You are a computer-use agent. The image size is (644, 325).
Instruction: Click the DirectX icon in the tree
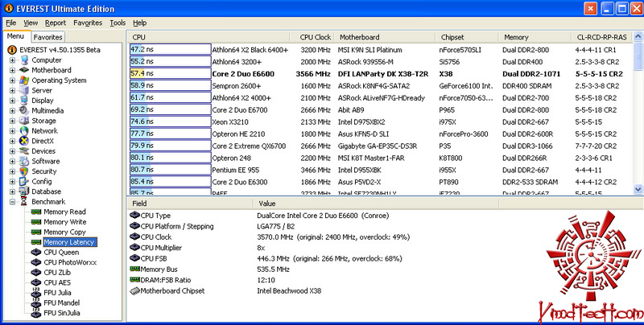[24, 141]
